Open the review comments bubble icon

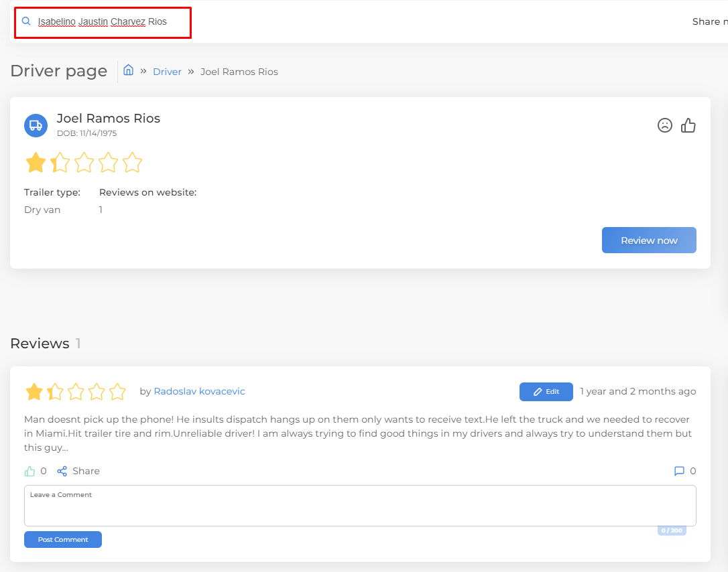[679, 471]
